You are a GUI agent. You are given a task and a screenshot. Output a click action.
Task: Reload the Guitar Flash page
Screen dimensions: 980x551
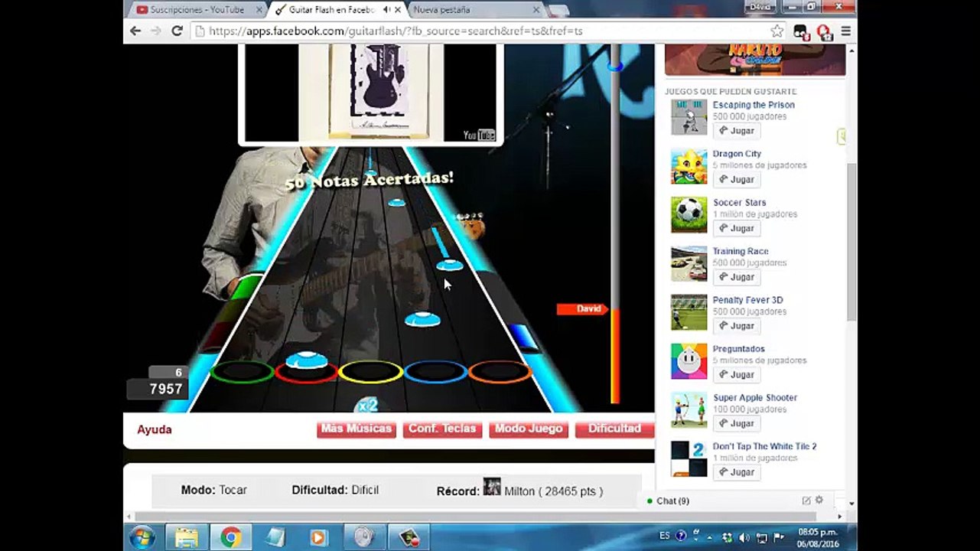(177, 31)
